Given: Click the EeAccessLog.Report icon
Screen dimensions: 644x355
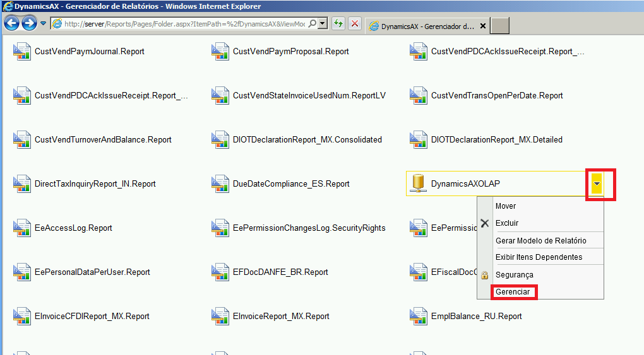Looking at the screenshot, I should (x=21, y=228).
